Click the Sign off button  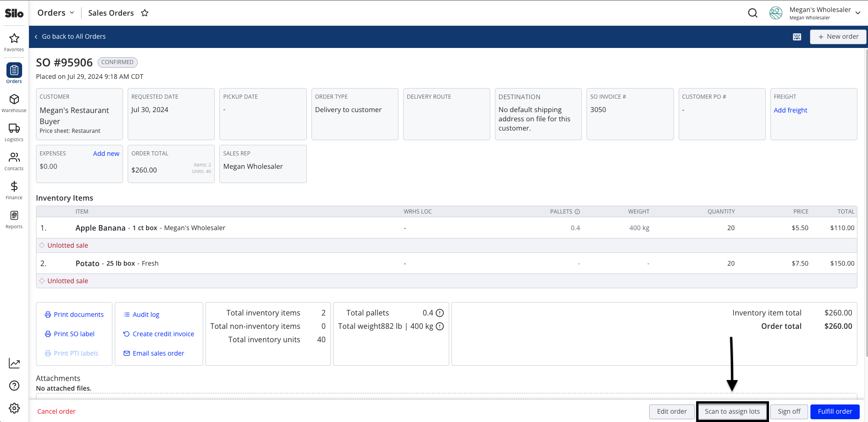coord(789,411)
